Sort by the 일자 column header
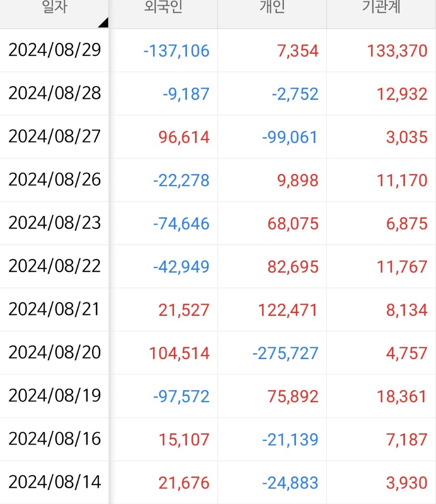This screenshot has width=436, height=504. pyautogui.click(x=54, y=7)
